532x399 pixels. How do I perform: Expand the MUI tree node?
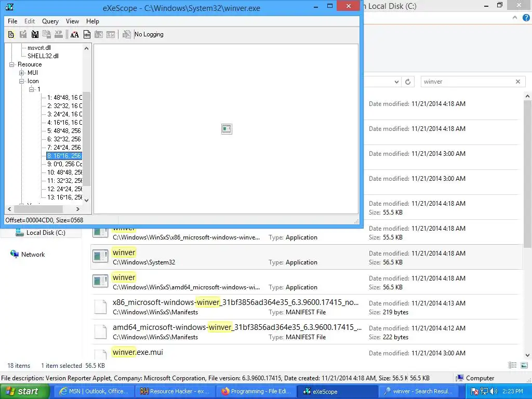21,73
